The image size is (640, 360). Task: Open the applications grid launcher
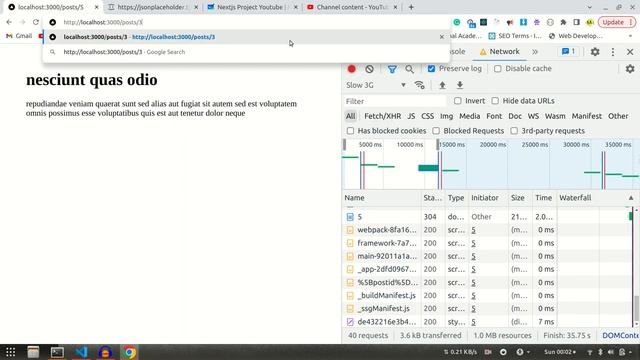11,352
